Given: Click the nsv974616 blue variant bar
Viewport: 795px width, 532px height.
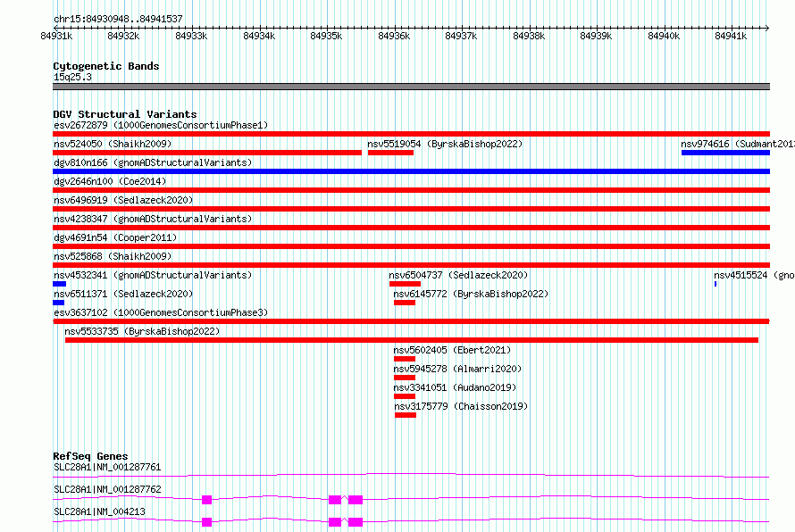Looking at the screenshot, I should (x=725, y=153).
